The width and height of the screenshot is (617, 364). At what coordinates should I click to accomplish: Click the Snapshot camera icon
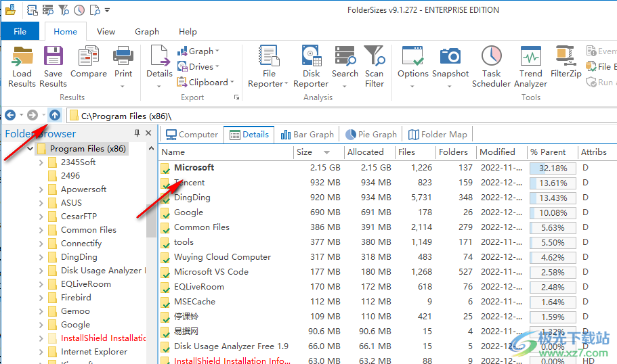(x=450, y=56)
